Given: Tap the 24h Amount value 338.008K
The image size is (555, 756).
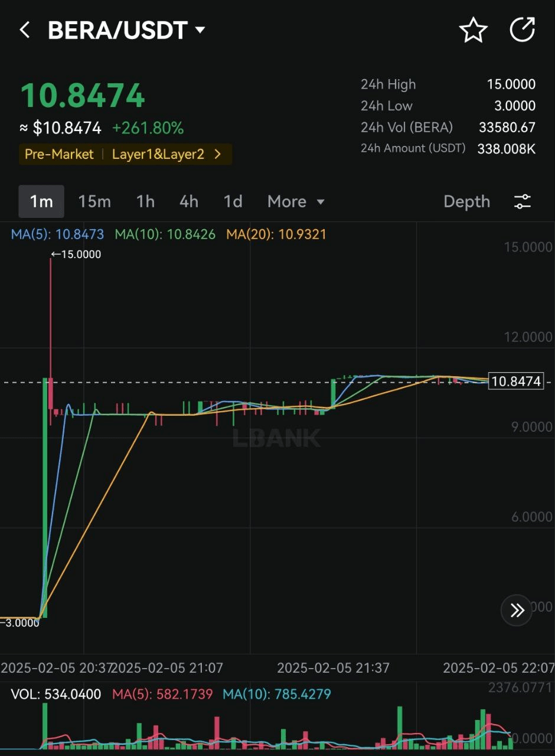Looking at the screenshot, I should (x=507, y=149).
